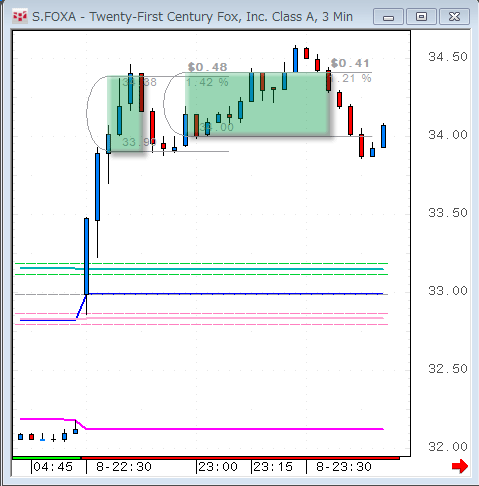Click the horizontal dark blue line at 33.00
Screen dimensions: 479x486
point(235,294)
